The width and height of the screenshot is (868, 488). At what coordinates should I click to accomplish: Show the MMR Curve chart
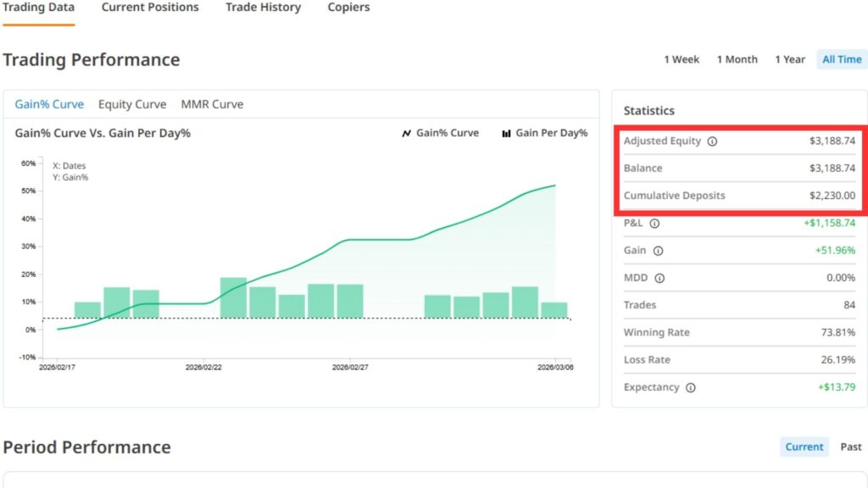212,104
